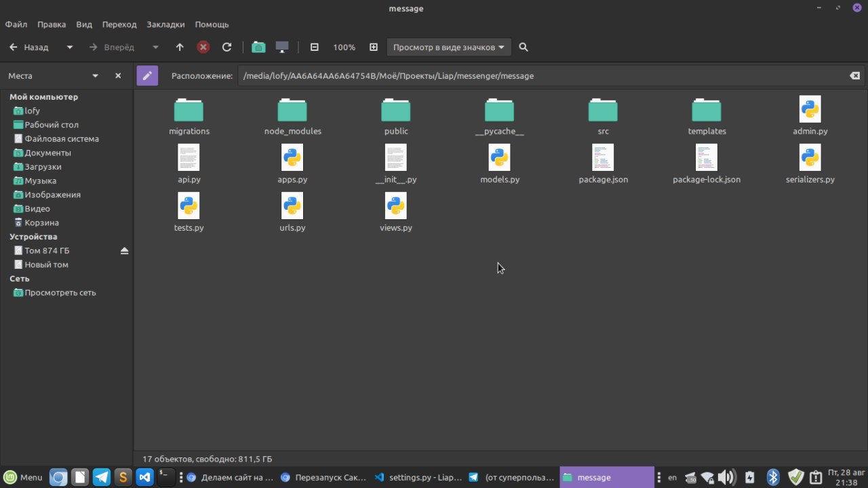Open the Вперёд history dropdown arrow
Image resolution: width=868 pixels, height=488 pixels.
[156, 48]
